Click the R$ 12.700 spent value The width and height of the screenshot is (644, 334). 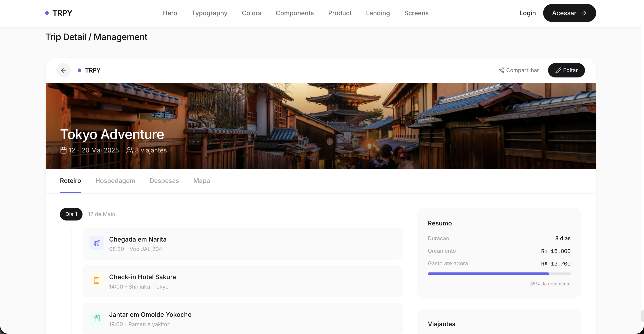click(x=556, y=263)
